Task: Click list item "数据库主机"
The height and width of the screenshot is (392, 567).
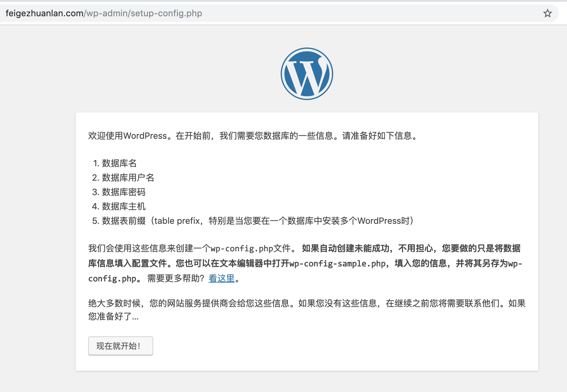Action: click(123, 206)
